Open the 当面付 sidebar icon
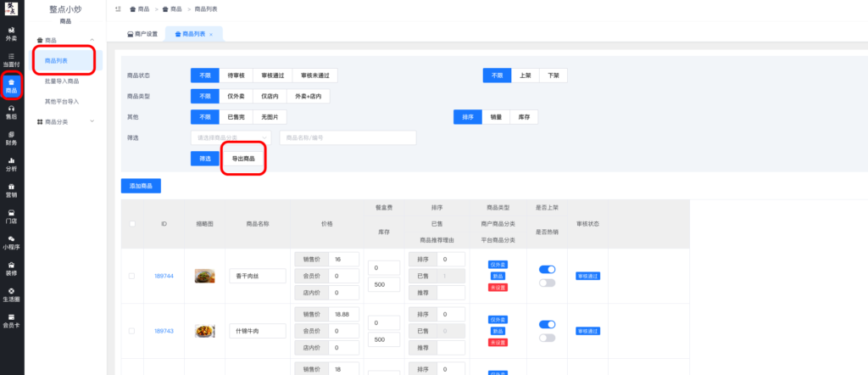This screenshot has height=375, width=868. [x=11, y=59]
